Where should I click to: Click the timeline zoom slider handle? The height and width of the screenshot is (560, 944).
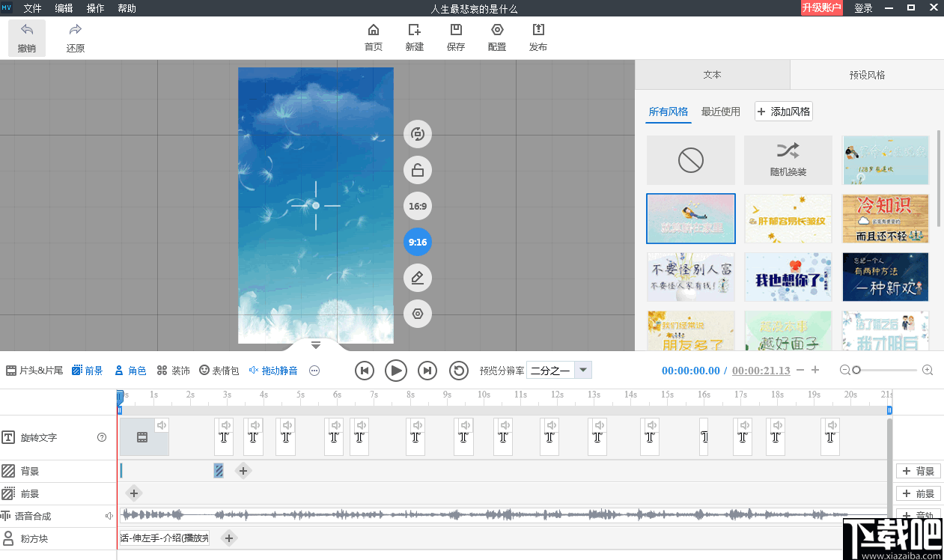(856, 370)
